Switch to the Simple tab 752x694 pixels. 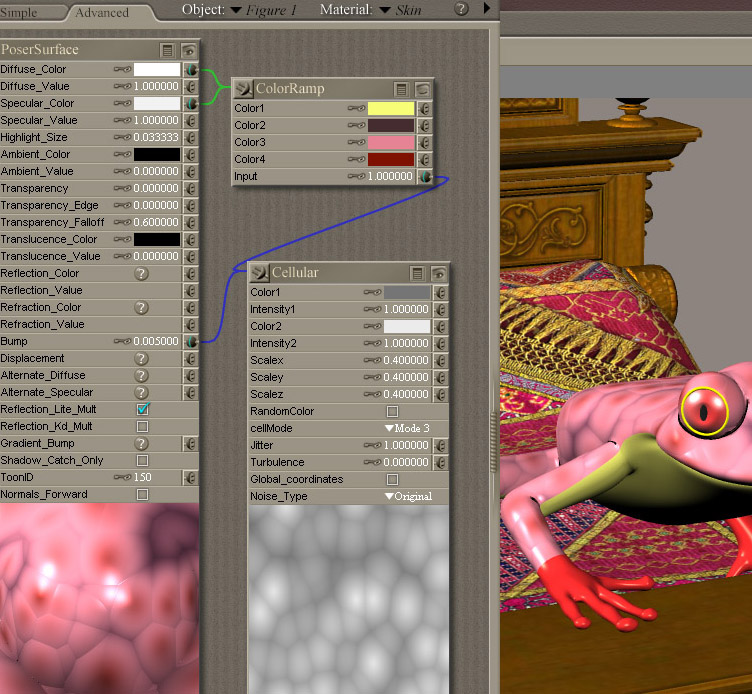(19, 12)
